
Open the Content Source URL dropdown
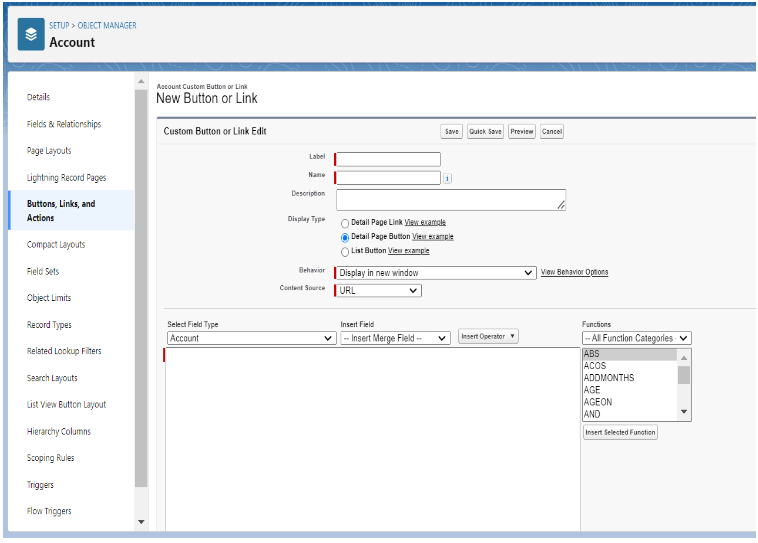tap(379, 291)
